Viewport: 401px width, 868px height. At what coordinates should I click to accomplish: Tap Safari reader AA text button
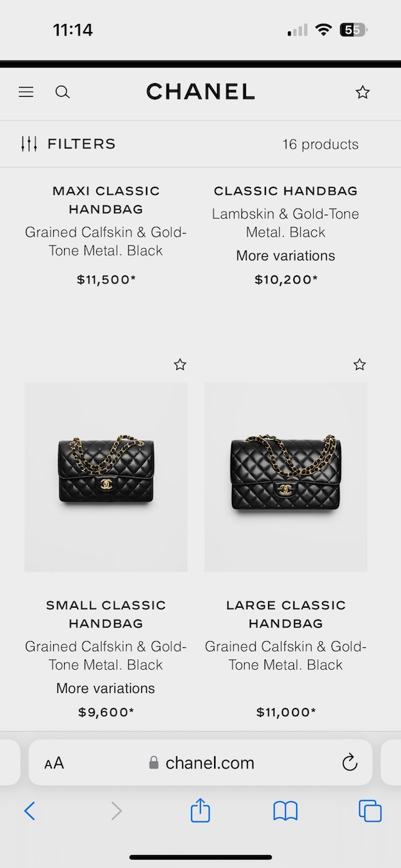pos(54,763)
